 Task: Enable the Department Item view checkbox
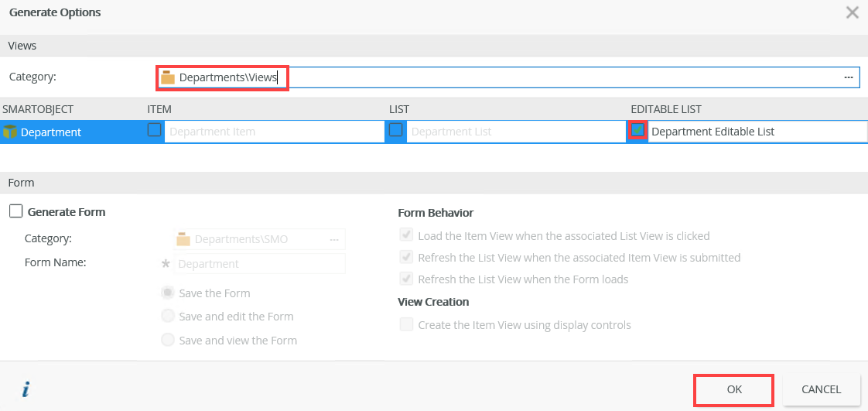(x=155, y=130)
